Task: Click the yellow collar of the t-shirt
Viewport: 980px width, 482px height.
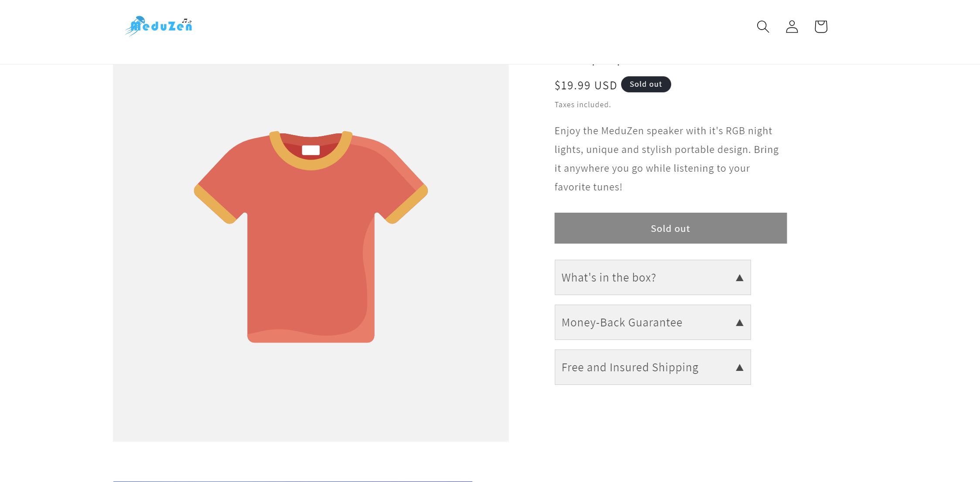Action: pyautogui.click(x=311, y=165)
